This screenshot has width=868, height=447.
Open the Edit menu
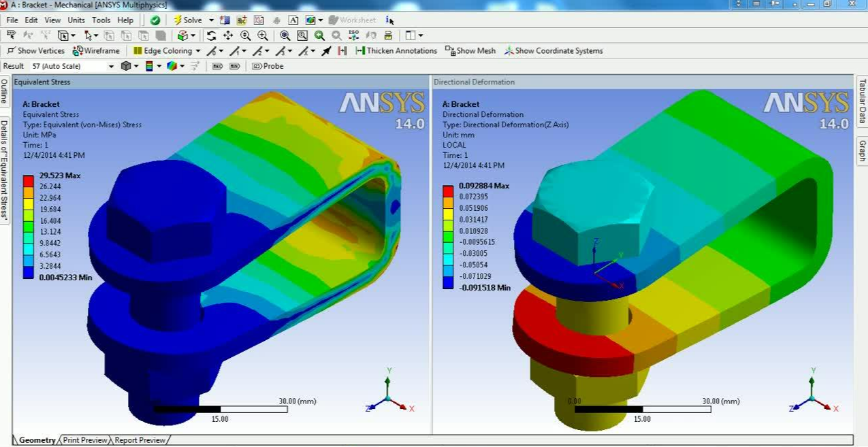tap(31, 20)
